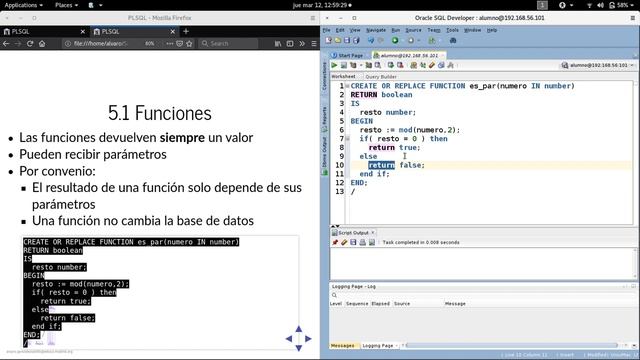Click the Autotrace icon in the worksheet toolbar
Viewport: 640px width, 360px height.
[x=369, y=65]
